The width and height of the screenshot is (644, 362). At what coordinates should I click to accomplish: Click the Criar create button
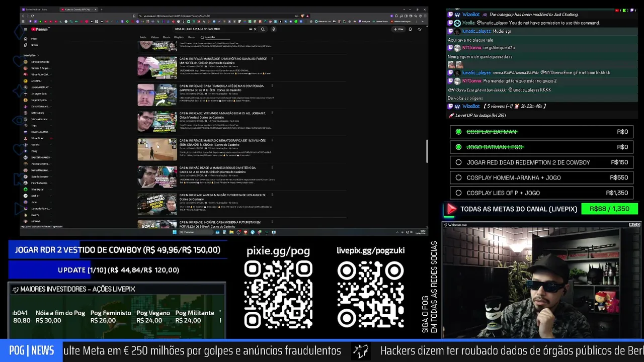(x=399, y=29)
